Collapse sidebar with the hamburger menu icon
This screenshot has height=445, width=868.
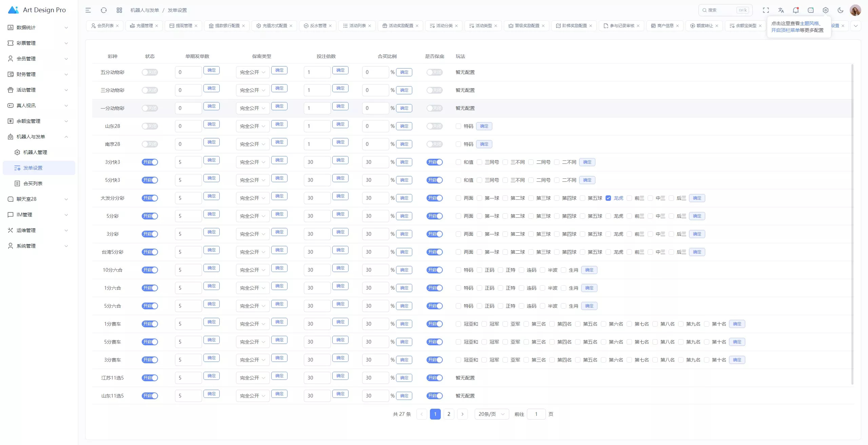88,10
